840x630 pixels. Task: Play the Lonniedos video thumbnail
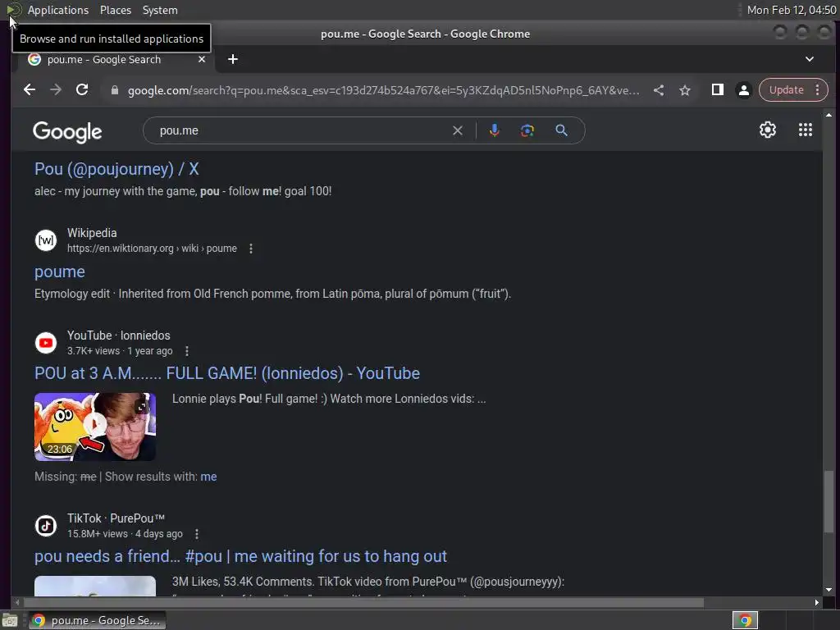[95, 427]
